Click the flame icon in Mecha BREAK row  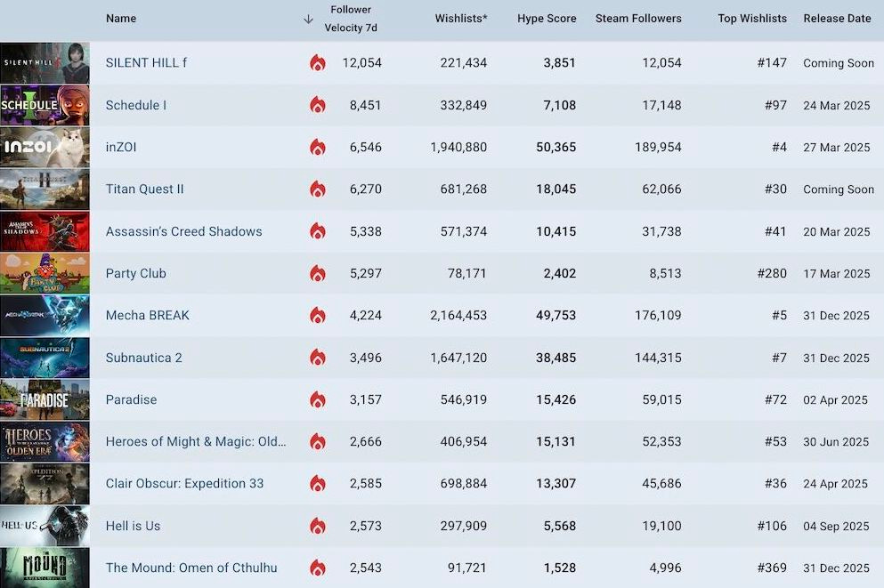[x=318, y=316]
